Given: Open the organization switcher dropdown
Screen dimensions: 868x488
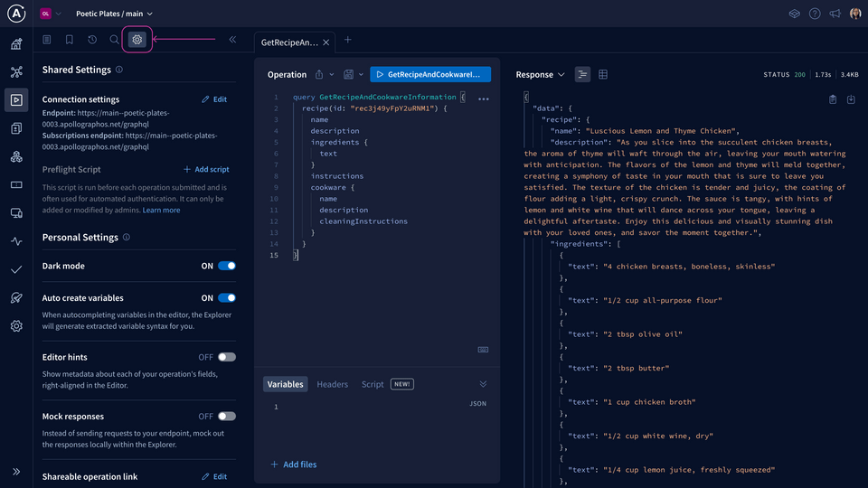Looking at the screenshot, I should (51, 14).
